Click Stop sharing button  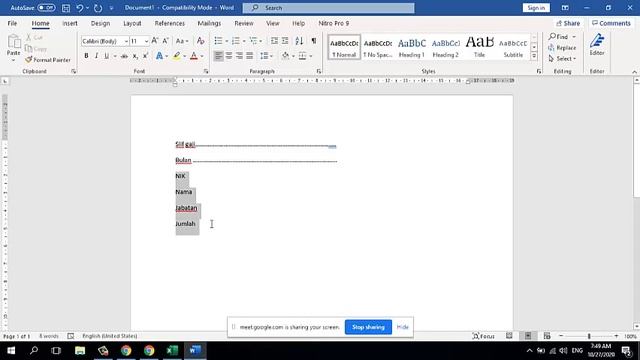click(368, 327)
